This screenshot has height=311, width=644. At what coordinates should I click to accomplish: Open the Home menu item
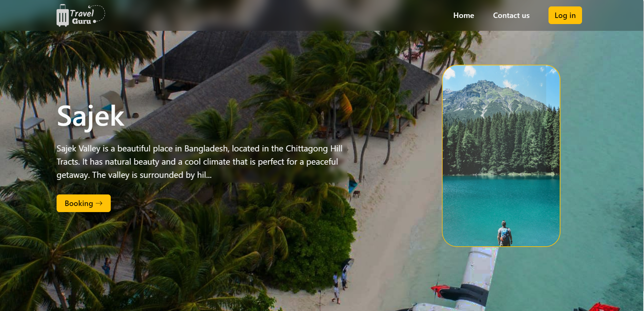click(464, 15)
